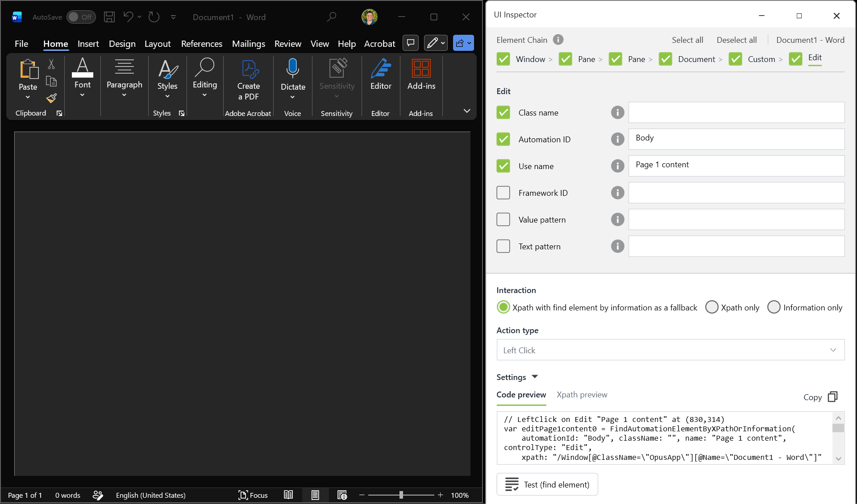Click the Cut scissors icon
The width and height of the screenshot is (857, 504).
click(x=51, y=64)
